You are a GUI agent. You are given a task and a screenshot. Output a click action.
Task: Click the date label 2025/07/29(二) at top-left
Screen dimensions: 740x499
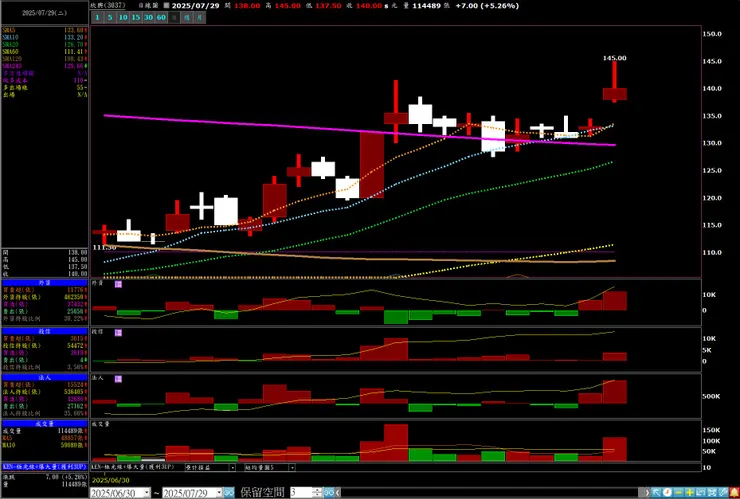coord(44,13)
